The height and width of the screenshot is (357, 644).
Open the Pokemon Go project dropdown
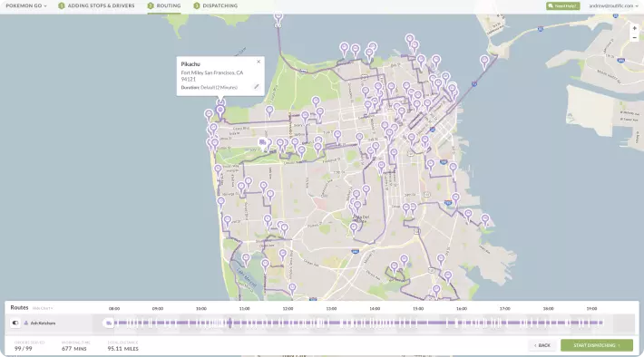tap(26, 5)
